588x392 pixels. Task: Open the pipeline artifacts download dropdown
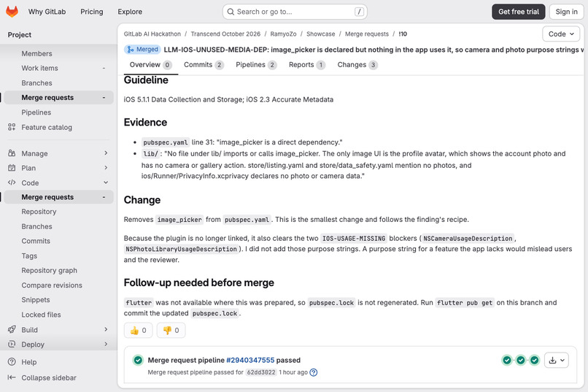[x=557, y=360]
